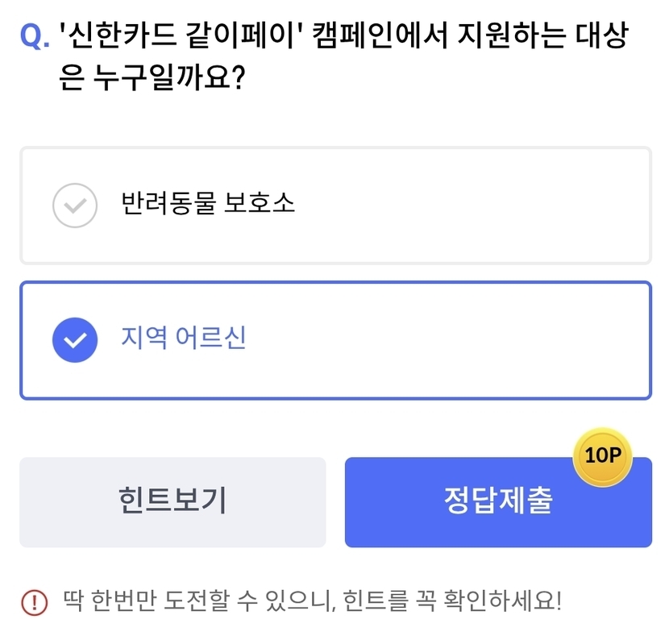The height and width of the screenshot is (644, 669).
Task: Click the blue checkmark circle for 지역 어르신
Action: click(x=75, y=339)
